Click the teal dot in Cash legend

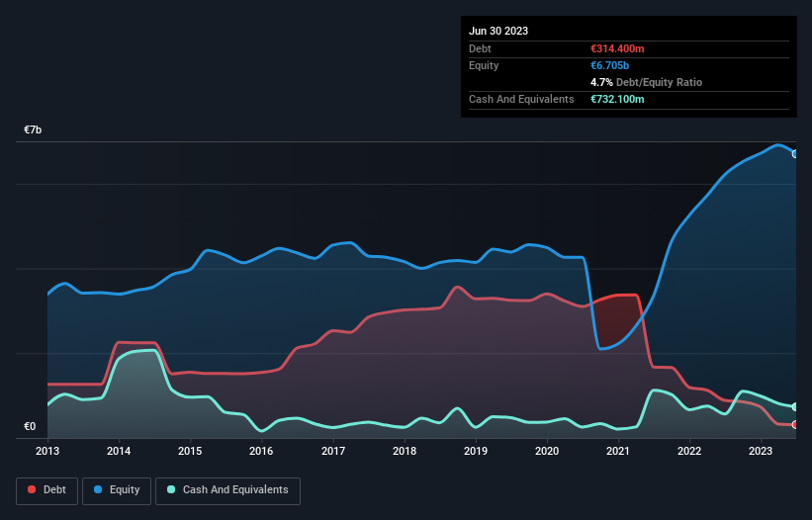point(171,489)
